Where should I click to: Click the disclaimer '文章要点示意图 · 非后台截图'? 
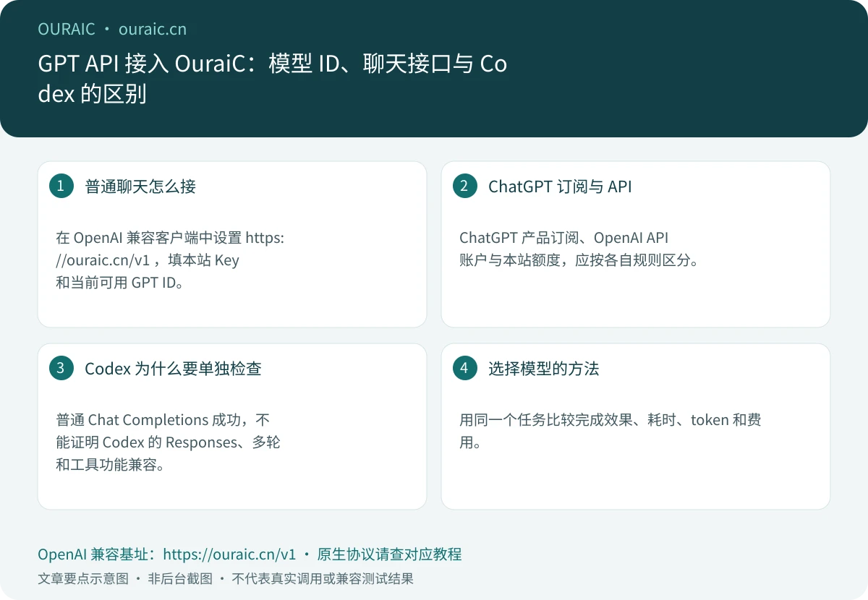(125, 579)
